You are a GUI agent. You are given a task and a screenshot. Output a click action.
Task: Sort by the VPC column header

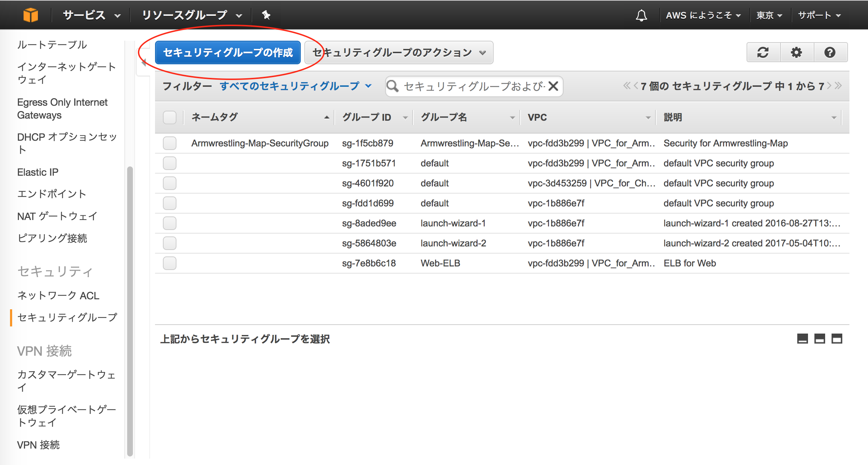click(x=588, y=117)
